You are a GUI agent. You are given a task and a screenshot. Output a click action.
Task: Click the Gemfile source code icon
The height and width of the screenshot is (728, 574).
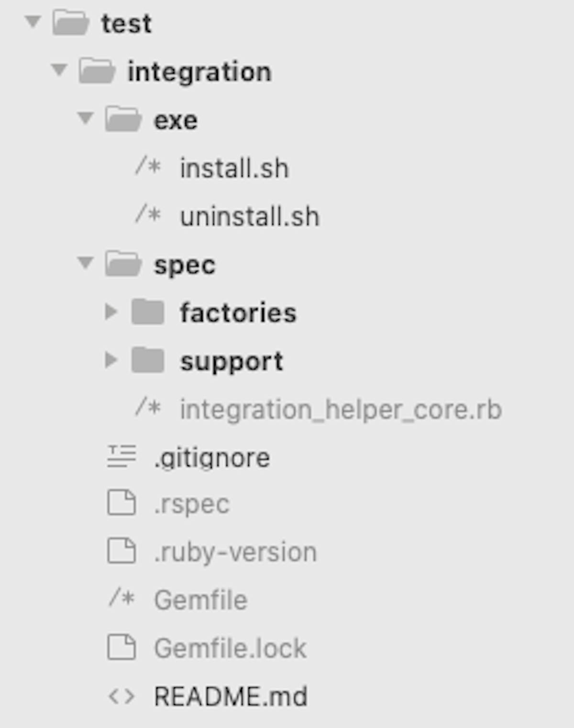(121, 598)
